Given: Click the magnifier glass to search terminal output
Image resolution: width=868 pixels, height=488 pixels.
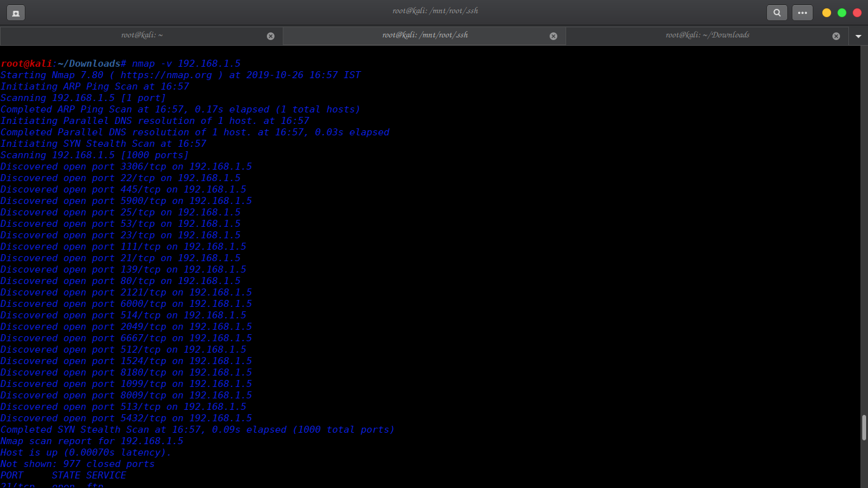Looking at the screenshot, I should 776,12.
